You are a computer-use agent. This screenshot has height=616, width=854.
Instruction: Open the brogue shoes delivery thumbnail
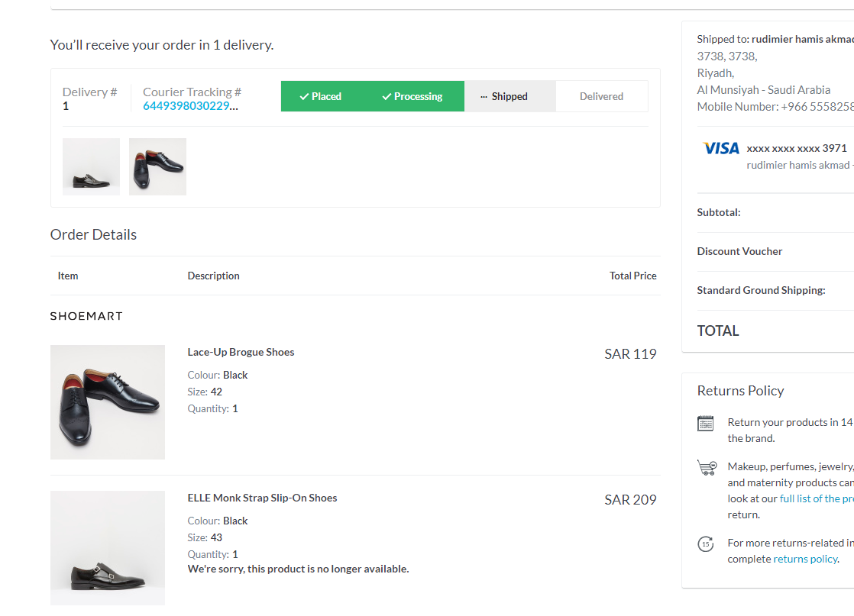click(x=157, y=166)
